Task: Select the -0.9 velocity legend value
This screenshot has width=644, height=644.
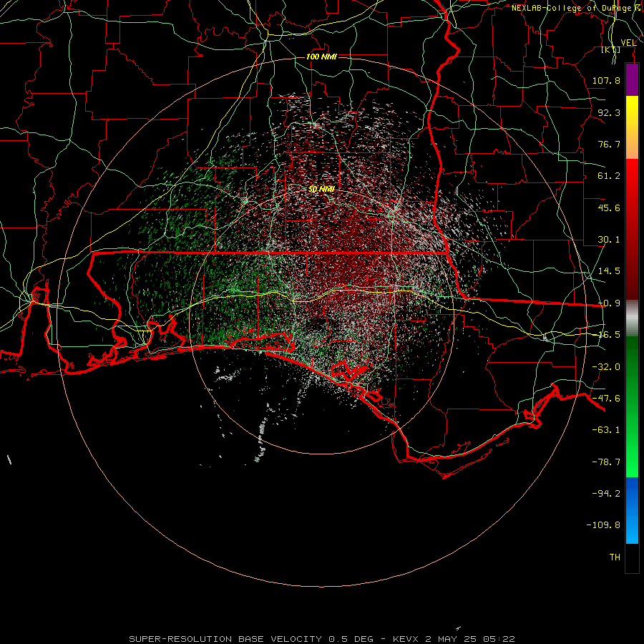Action: (609, 303)
